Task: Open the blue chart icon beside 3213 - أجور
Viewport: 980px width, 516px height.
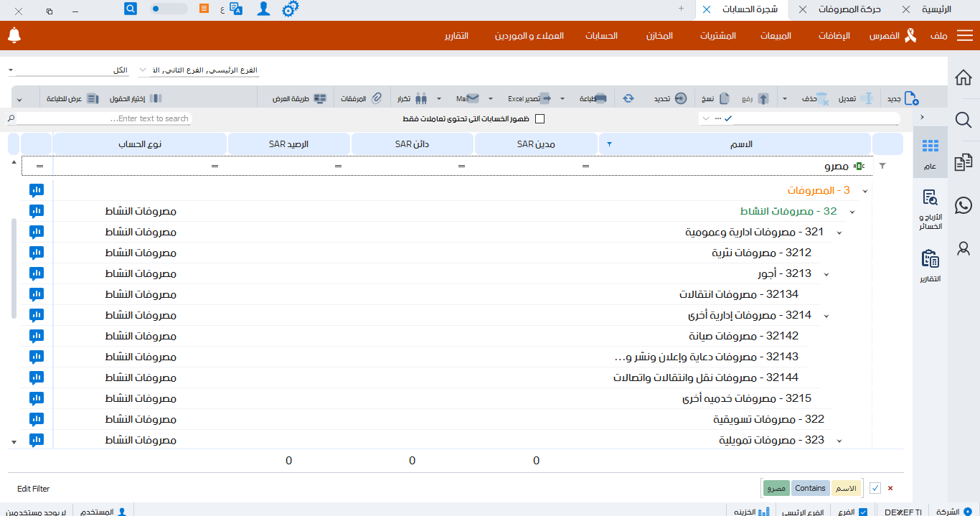Action: [x=37, y=273]
